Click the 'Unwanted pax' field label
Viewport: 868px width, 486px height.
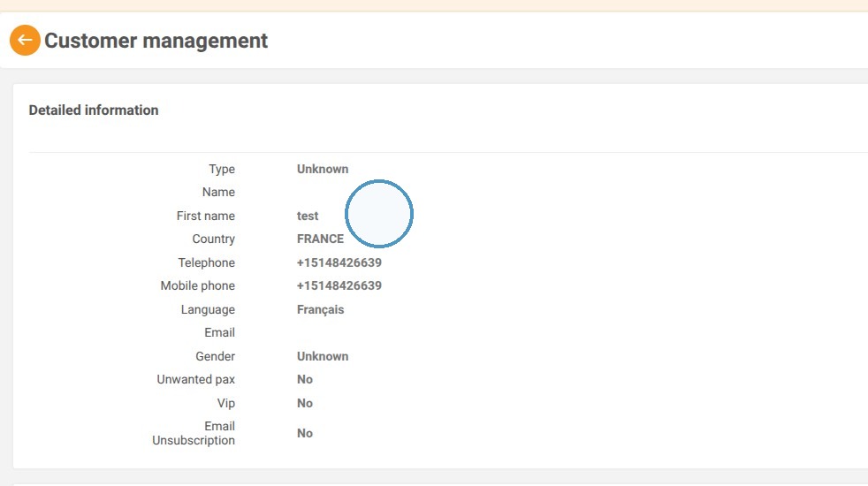click(196, 379)
